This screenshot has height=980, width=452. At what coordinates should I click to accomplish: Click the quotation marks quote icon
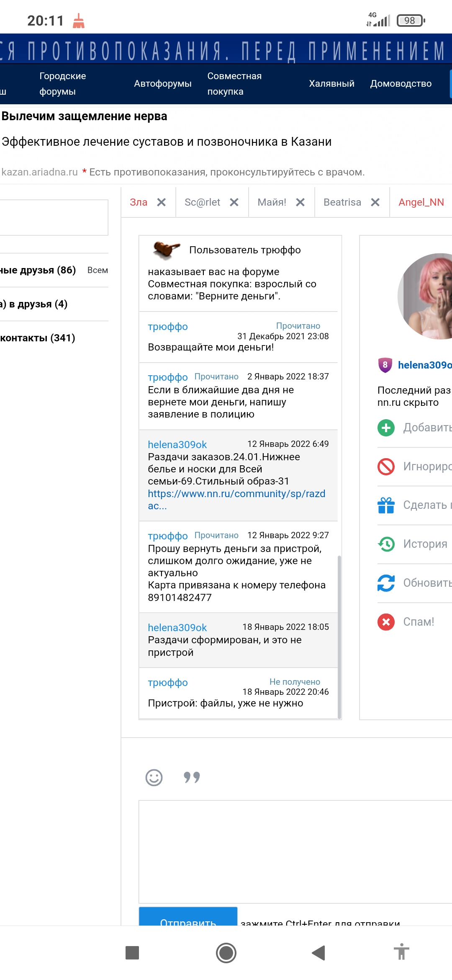point(192,777)
